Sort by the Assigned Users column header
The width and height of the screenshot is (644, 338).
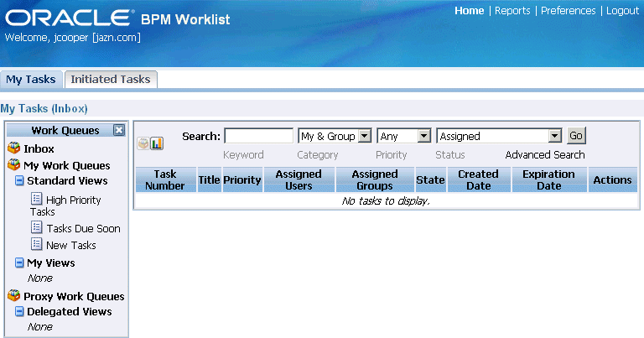click(299, 179)
